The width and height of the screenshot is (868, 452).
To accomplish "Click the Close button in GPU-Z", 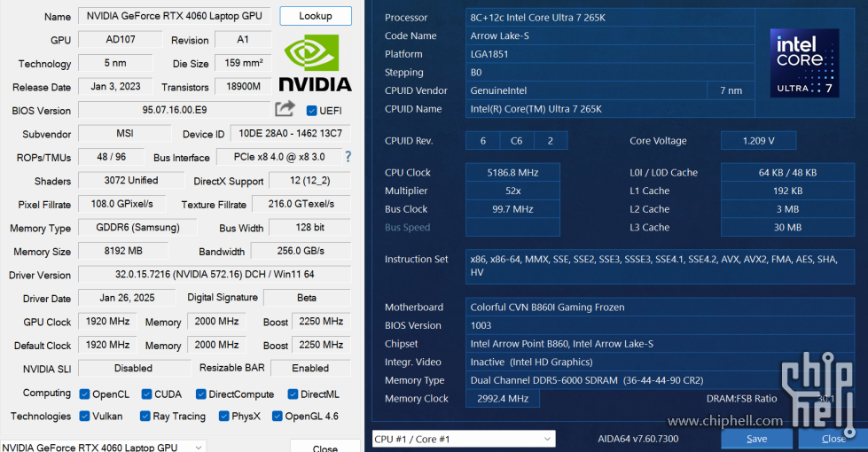I will (325, 447).
